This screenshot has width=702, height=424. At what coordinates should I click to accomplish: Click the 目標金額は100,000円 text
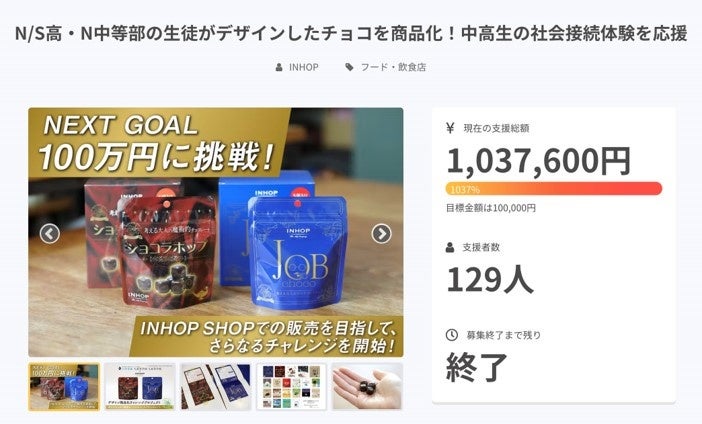(491, 208)
